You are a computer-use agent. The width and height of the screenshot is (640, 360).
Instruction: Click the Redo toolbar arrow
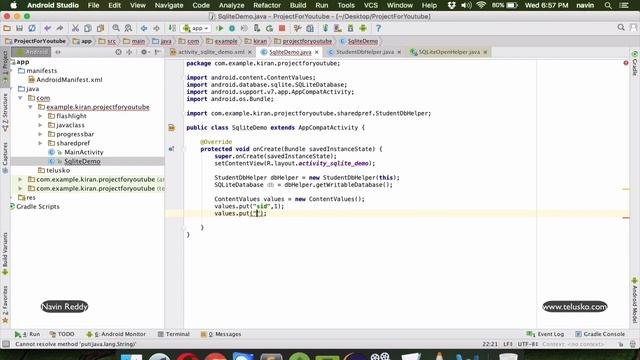pyautogui.click(x=60, y=28)
